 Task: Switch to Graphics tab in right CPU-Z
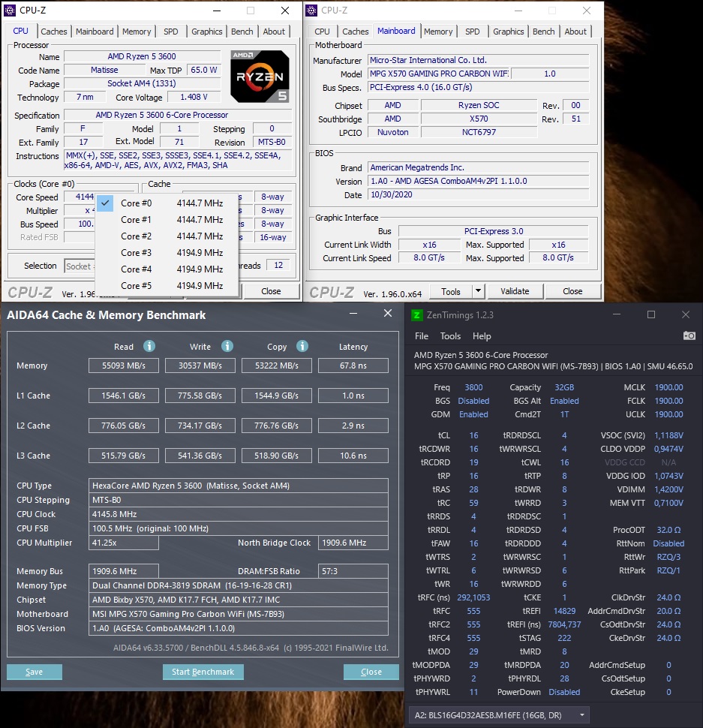coord(508,32)
